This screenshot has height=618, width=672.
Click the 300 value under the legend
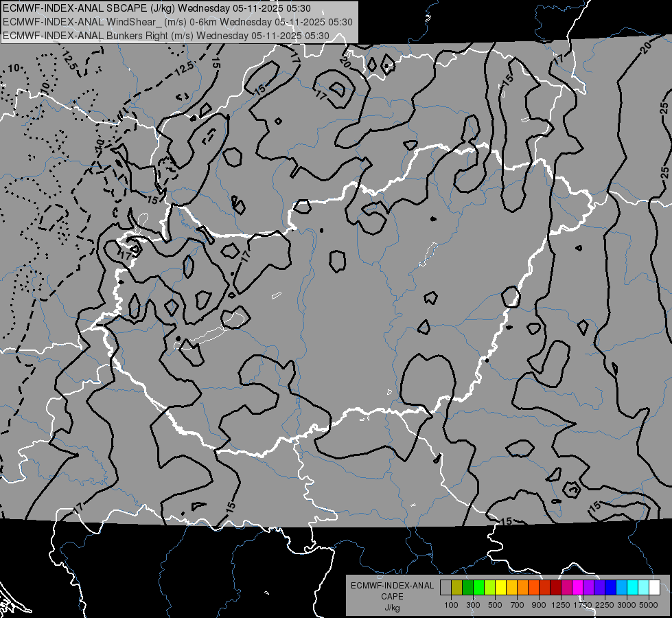click(x=473, y=605)
